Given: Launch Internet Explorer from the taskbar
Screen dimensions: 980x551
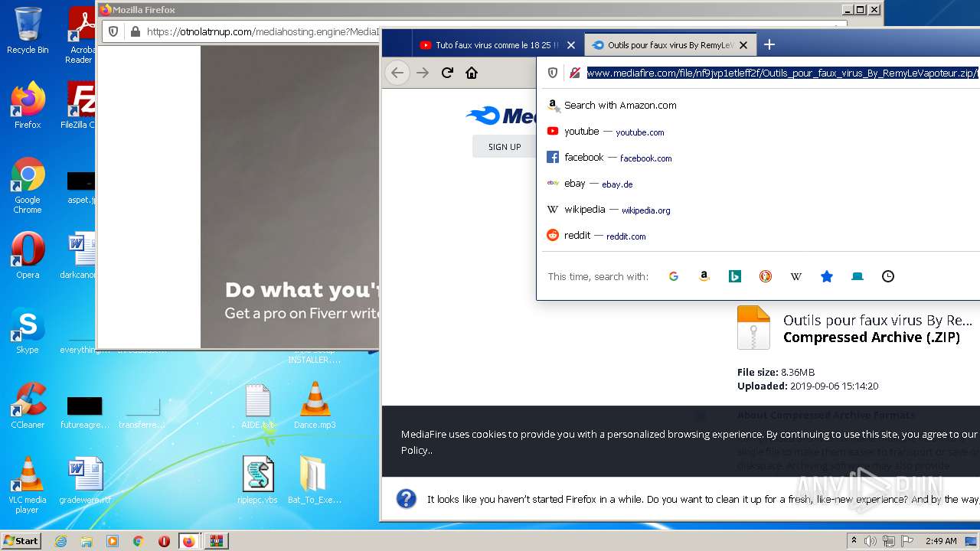Looking at the screenshot, I should tap(60, 541).
